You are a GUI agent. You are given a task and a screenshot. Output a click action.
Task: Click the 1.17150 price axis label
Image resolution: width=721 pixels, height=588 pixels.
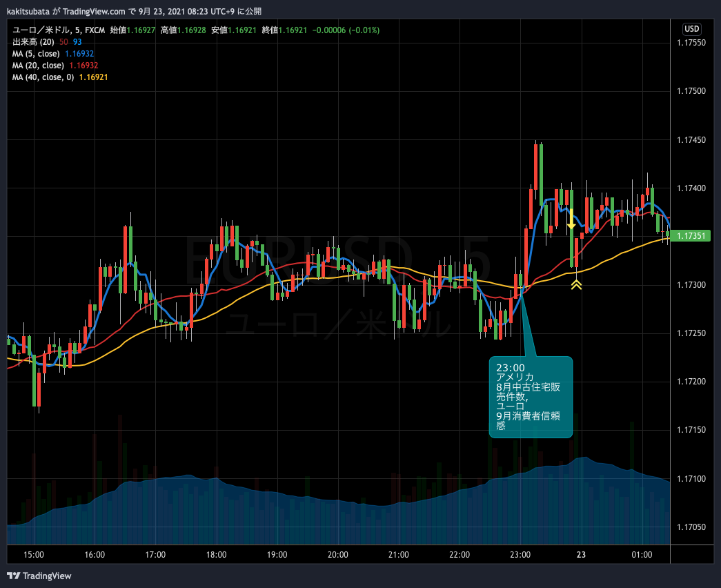click(691, 430)
